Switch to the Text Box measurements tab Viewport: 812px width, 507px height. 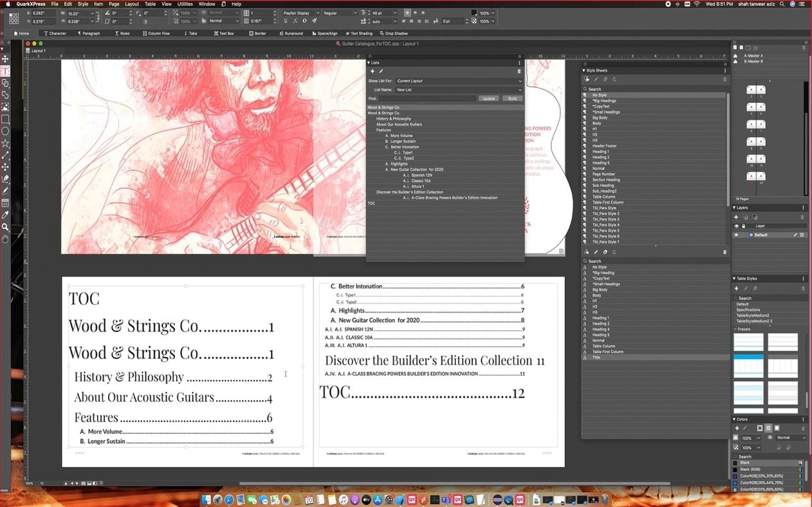click(225, 33)
